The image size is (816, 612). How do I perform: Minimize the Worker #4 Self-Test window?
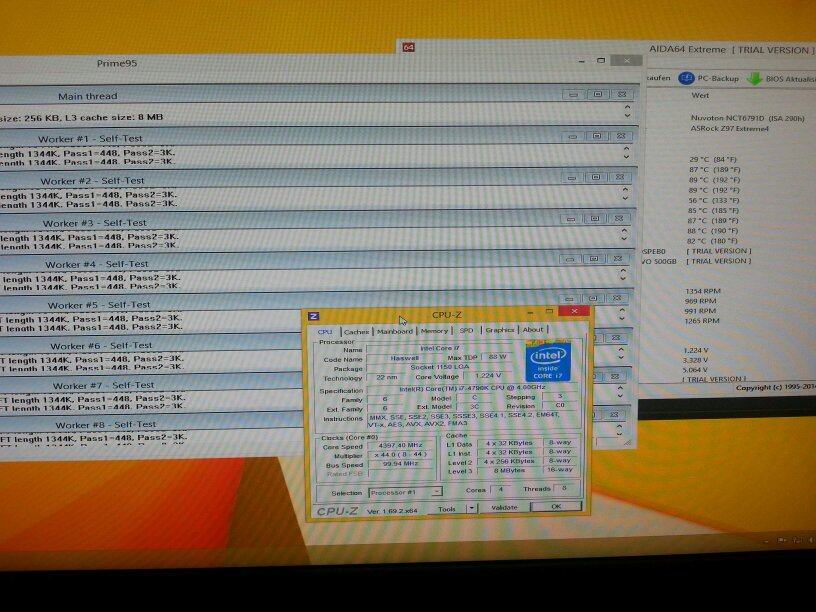[569, 259]
